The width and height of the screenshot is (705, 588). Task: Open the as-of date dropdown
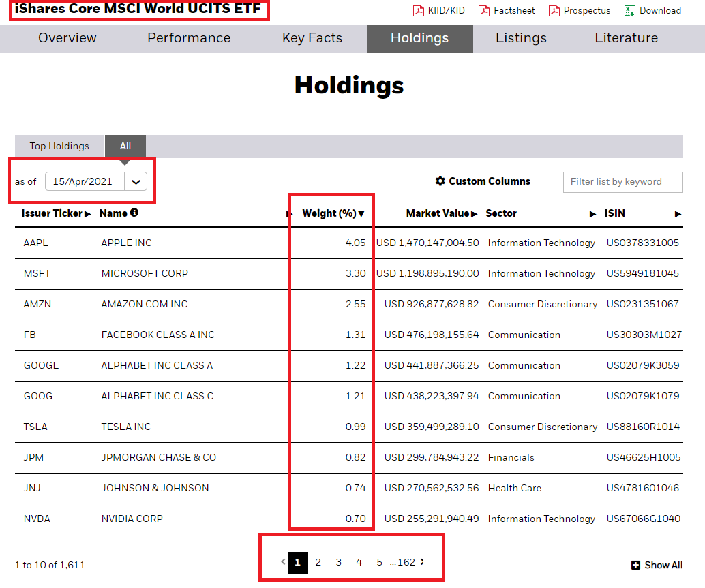pyautogui.click(x=95, y=181)
